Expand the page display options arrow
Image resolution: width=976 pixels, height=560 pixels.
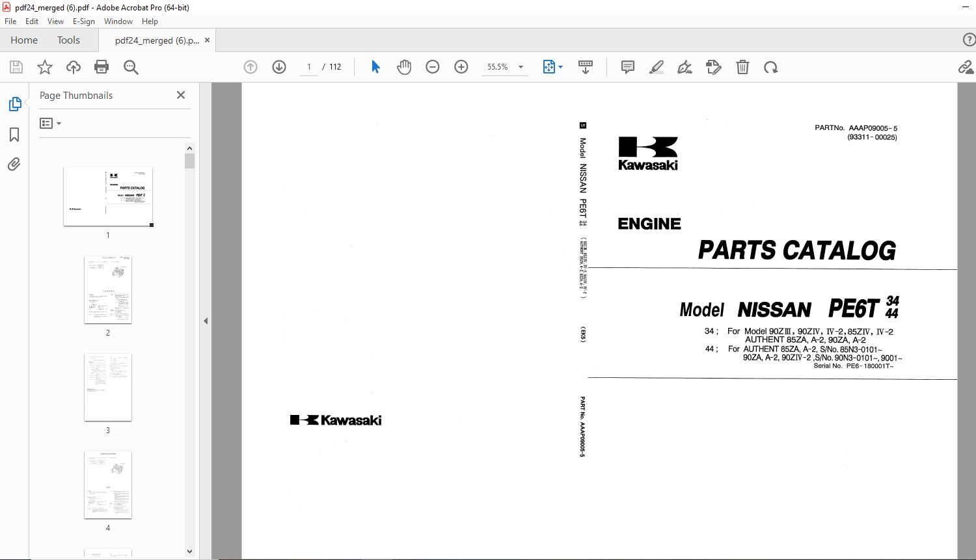561,67
